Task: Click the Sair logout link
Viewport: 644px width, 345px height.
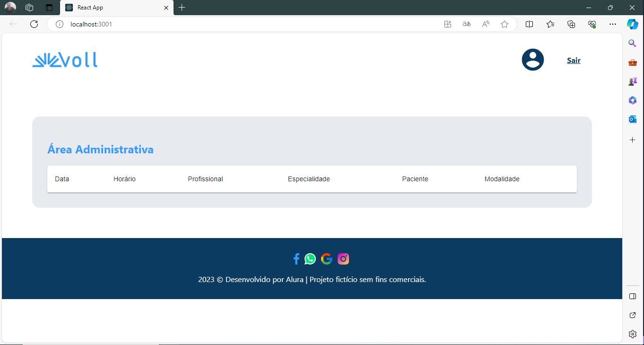Action: (574, 60)
